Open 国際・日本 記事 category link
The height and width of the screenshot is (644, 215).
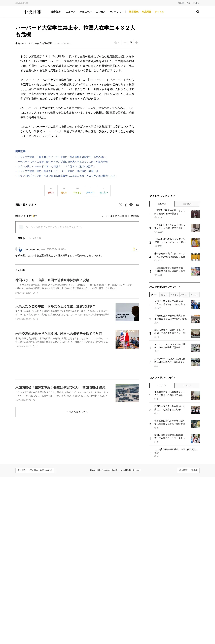[25, 205]
